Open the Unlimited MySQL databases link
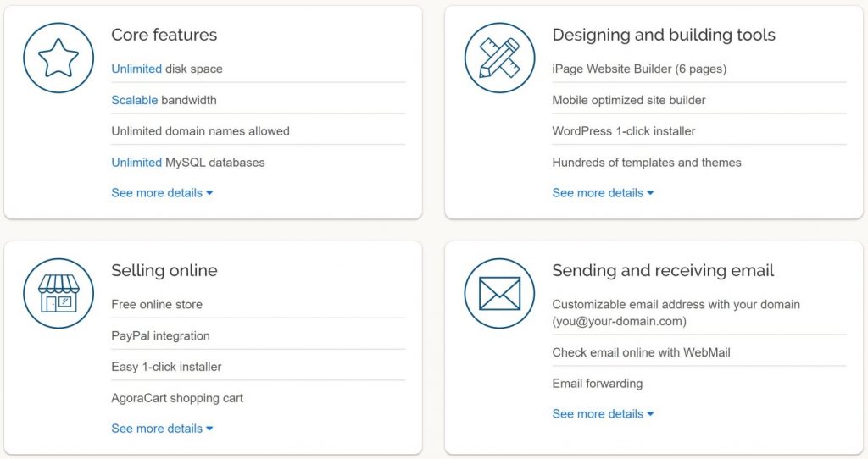Image resolution: width=868 pixels, height=459 pixels. pyautogui.click(x=136, y=163)
